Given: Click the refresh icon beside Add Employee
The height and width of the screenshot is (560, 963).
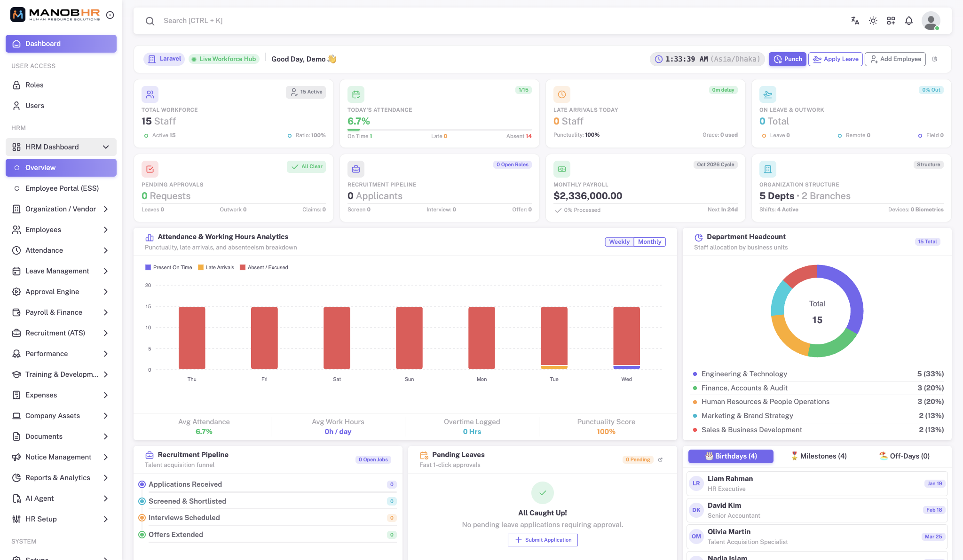Looking at the screenshot, I should (x=935, y=59).
